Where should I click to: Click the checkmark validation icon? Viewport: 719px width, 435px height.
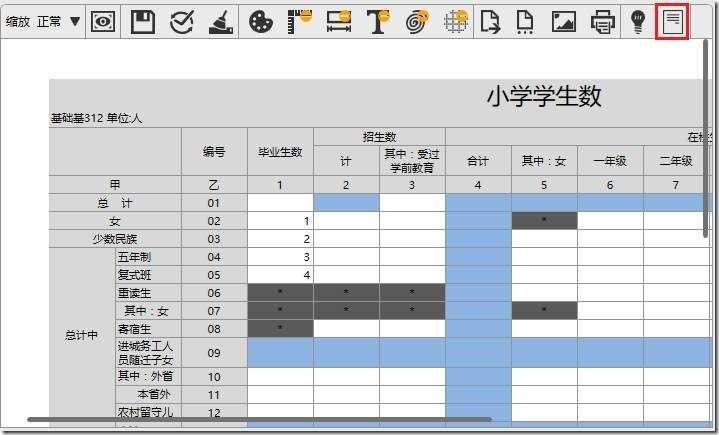tap(182, 22)
